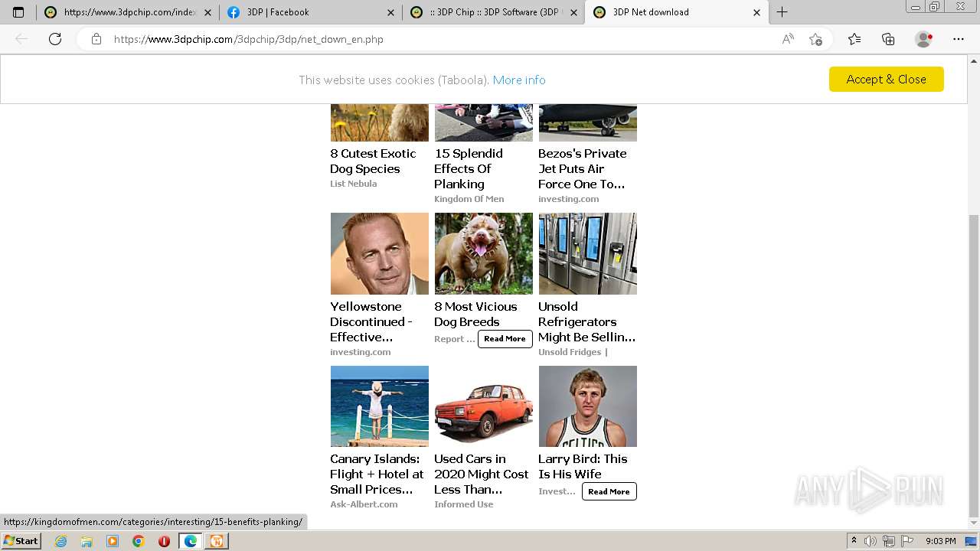This screenshot has height=551, width=980.
Task: Click the Canary Islands beach thumbnail
Action: [380, 406]
